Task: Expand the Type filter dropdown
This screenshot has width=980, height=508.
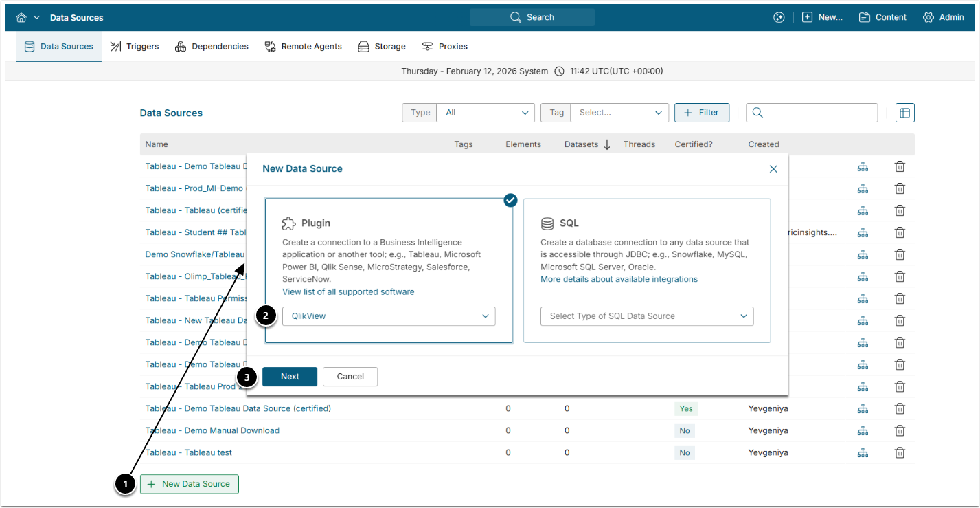Action: coord(485,113)
